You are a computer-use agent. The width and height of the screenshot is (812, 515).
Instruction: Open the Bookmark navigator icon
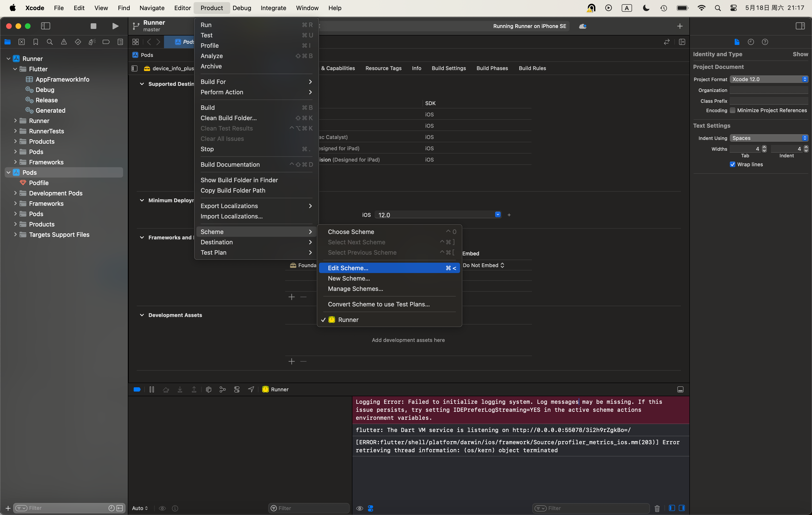35,42
